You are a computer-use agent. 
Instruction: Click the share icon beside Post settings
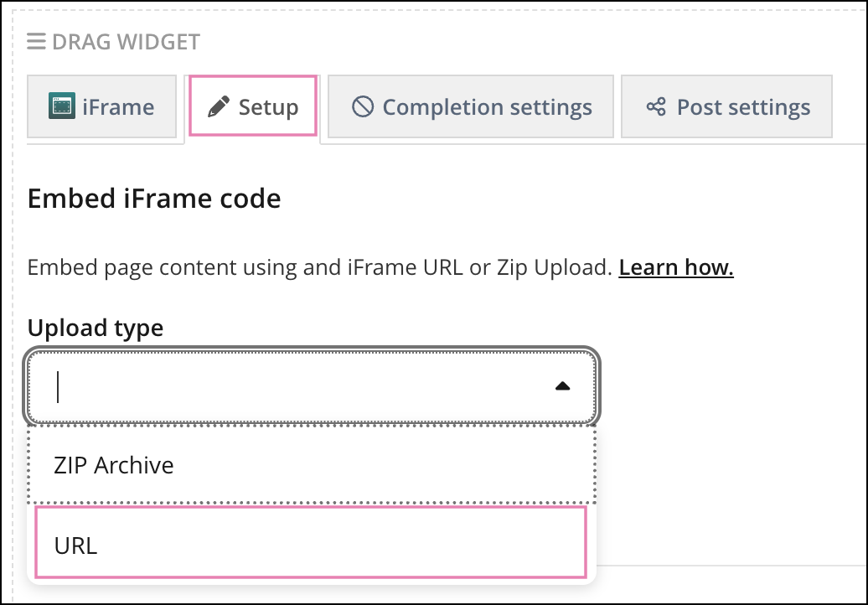[656, 107]
